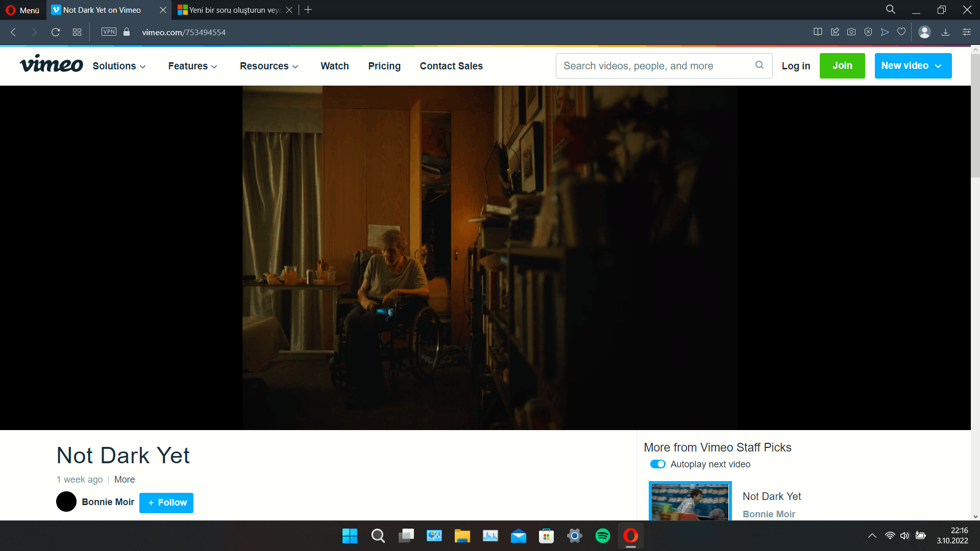Open Spotify from the taskbar
The image size is (980, 551).
coord(602,536)
